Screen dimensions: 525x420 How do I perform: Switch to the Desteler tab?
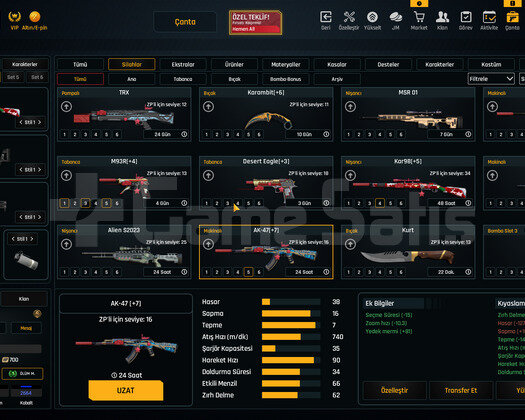pyautogui.click(x=388, y=64)
